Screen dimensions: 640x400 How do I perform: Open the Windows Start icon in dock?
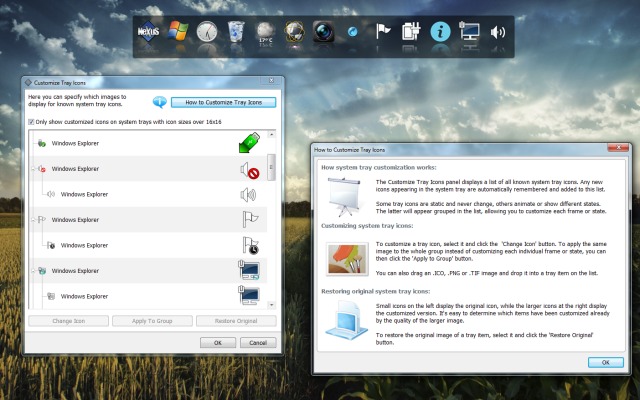[x=178, y=32]
